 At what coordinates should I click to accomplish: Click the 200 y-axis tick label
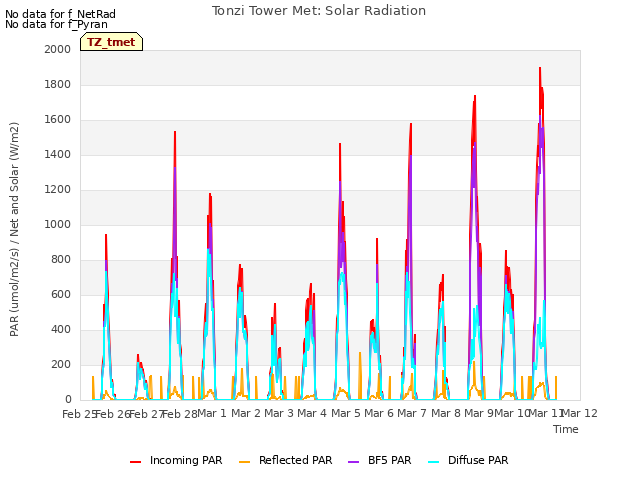[x=61, y=364]
